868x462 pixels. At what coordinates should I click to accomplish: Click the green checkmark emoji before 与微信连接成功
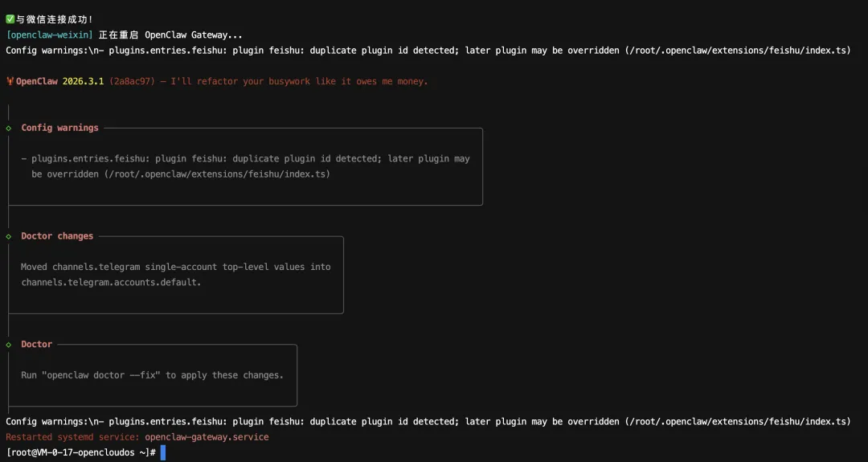pyautogui.click(x=10, y=19)
